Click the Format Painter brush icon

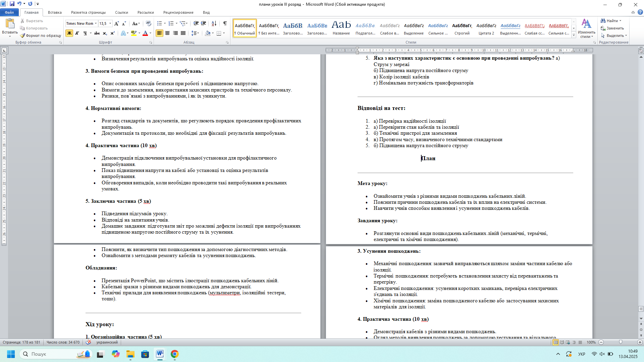tap(22, 36)
